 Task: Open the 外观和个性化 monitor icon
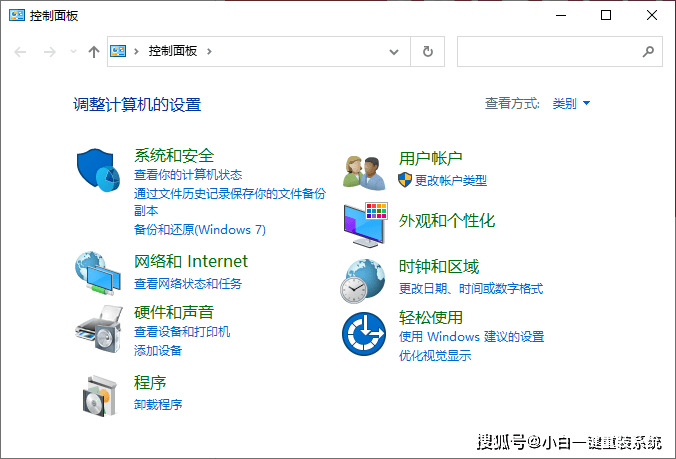(366, 224)
